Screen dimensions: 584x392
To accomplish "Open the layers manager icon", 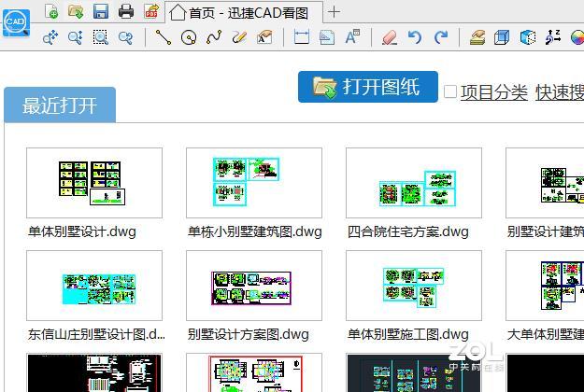I will (x=477, y=37).
